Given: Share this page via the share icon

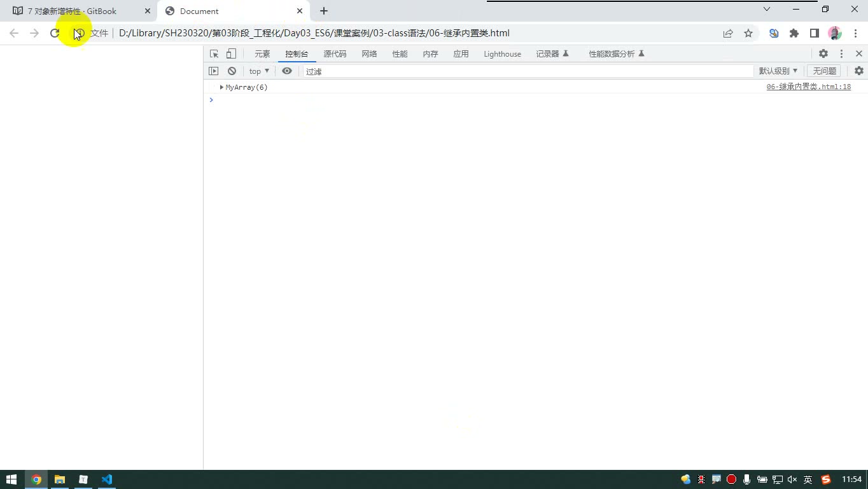Looking at the screenshot, I should tap(728, 33).
